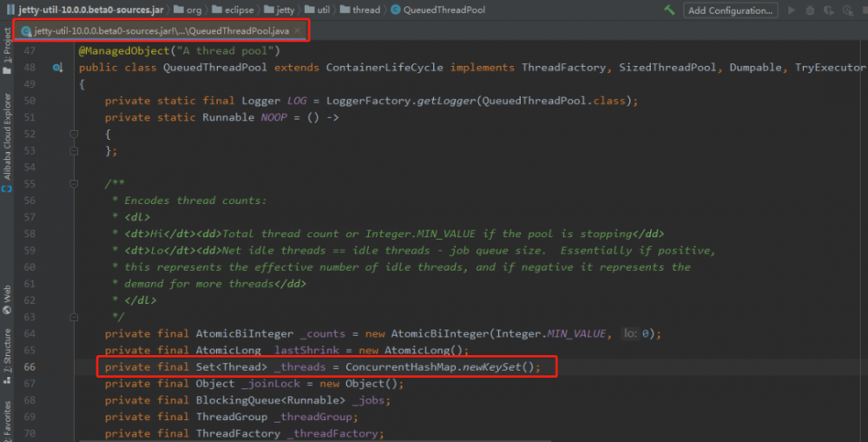Collapse the Javadoc fold marker on line 55
868x442 pixels.
(x=74, y=184)
